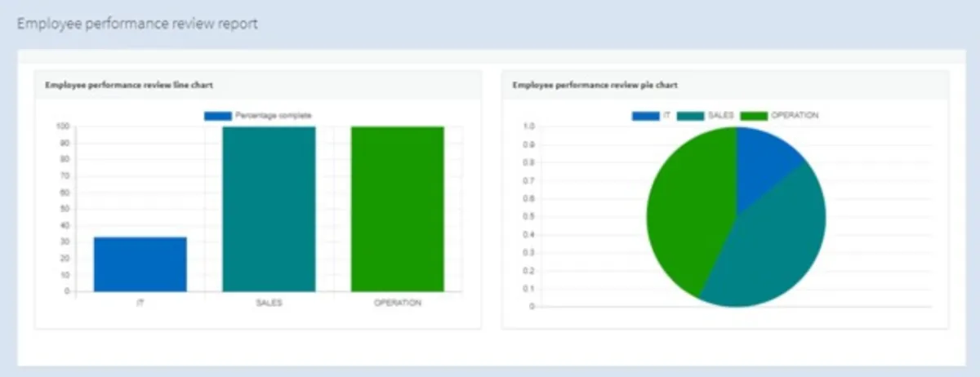The height and width of the screenshot is (377, 980).
Task: Click the SALES legend text in pie chart
Action: [x=720, y=116]
